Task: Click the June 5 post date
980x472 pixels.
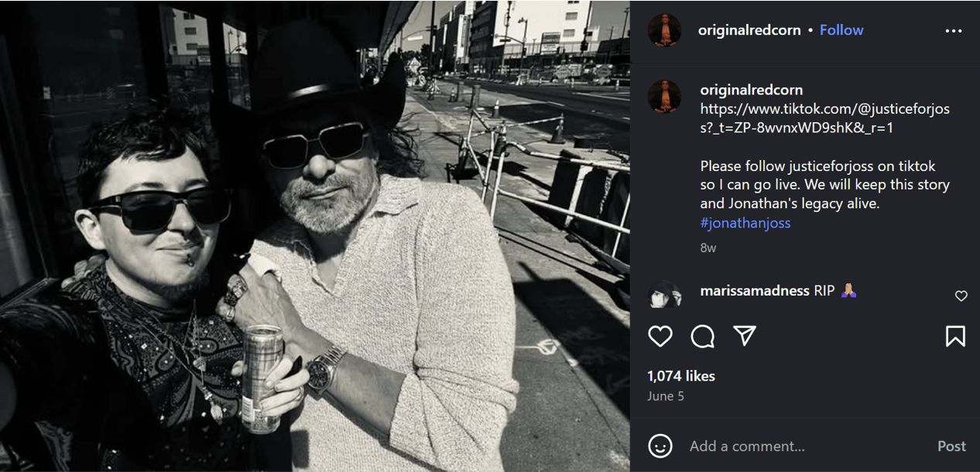Action: click(x=666, y=396)
